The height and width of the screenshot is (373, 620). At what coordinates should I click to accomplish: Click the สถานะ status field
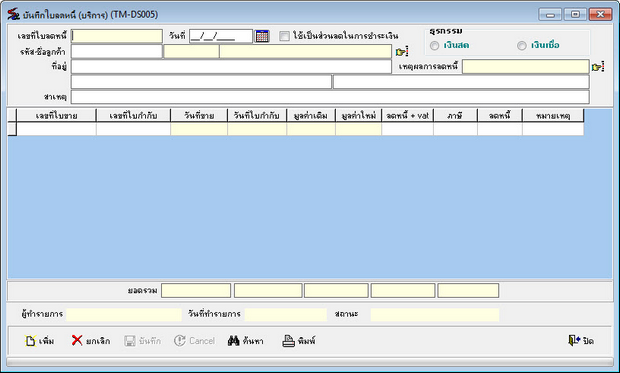tap(435, 314)
